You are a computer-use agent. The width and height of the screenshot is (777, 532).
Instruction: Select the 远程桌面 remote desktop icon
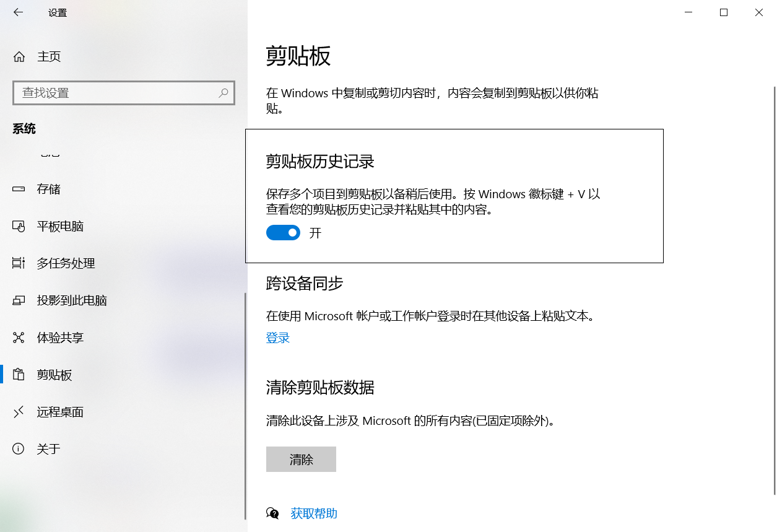pos(19,412)
